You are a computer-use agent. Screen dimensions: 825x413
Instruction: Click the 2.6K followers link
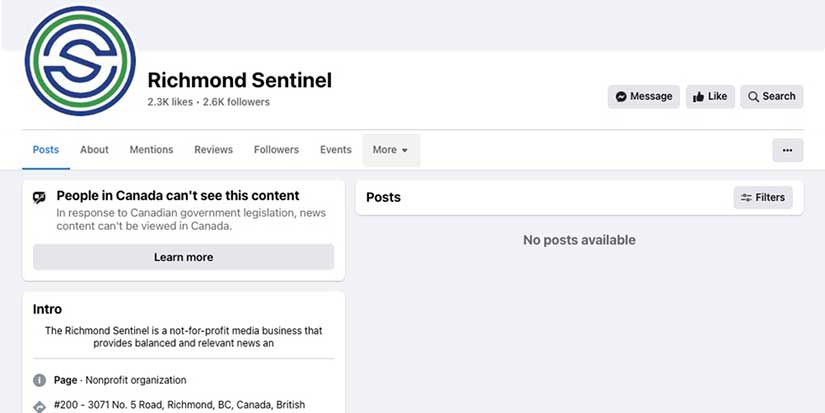tap(236, 102)
